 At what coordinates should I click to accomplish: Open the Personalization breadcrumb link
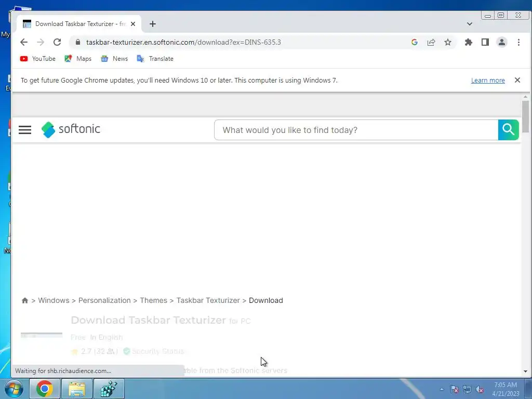pyautogui.click(x=104, y=301)
